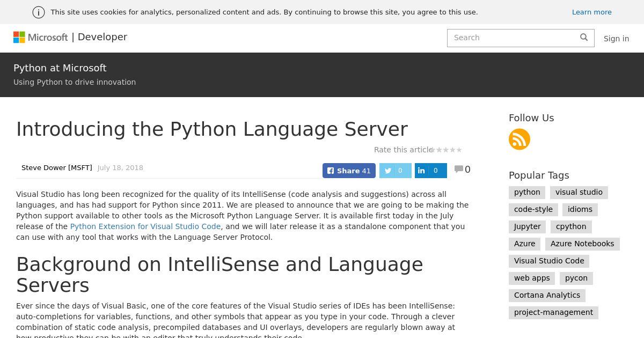The width and height of the screenshot is (644, 338).
Task: Click the Rate this article label
Action: 402,150
